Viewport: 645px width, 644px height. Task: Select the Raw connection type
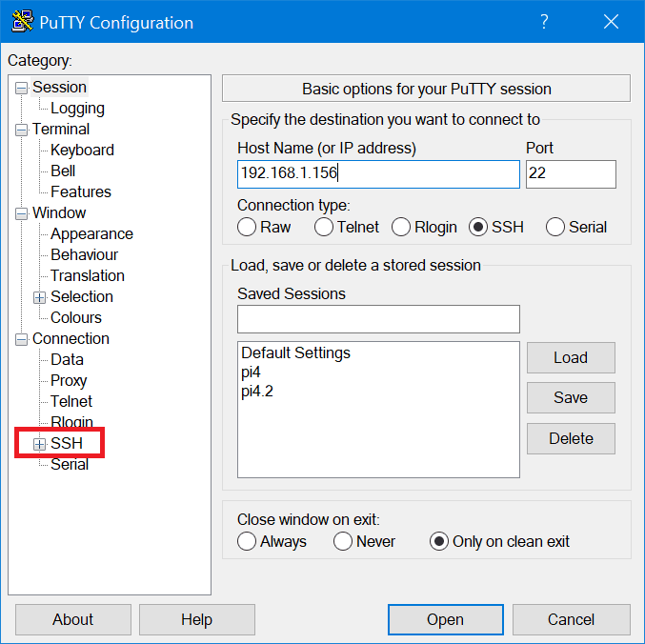coord(247,227)
